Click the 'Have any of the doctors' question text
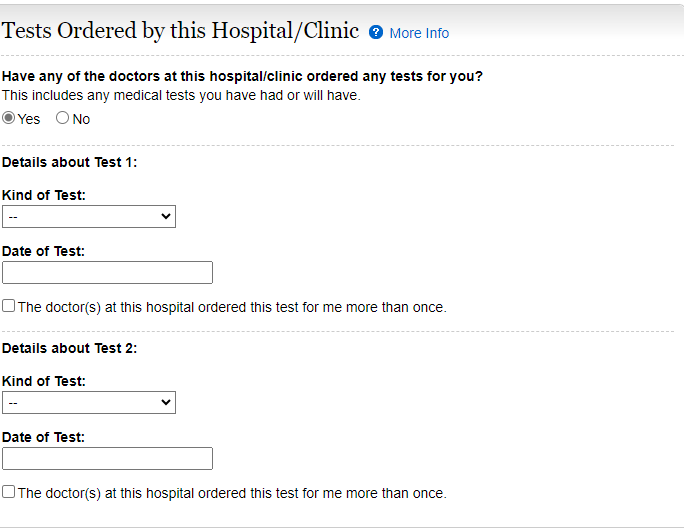This screenshot has width=684, height=528. pyautogui.click(x=242, y=77)
